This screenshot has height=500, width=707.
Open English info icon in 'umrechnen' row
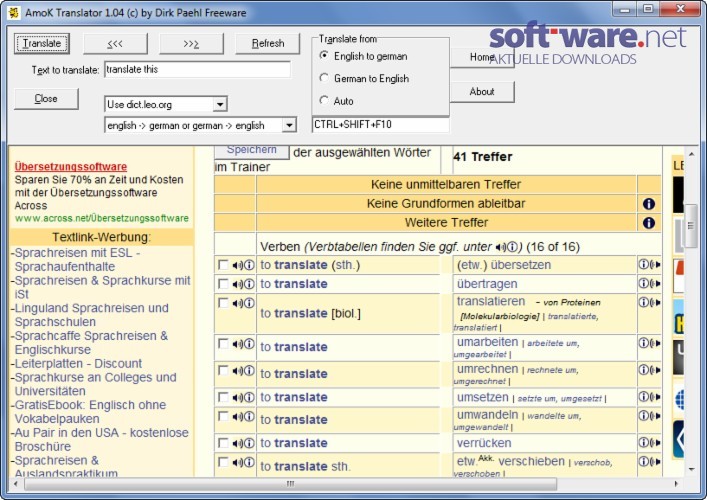click(x=249, y=371)
